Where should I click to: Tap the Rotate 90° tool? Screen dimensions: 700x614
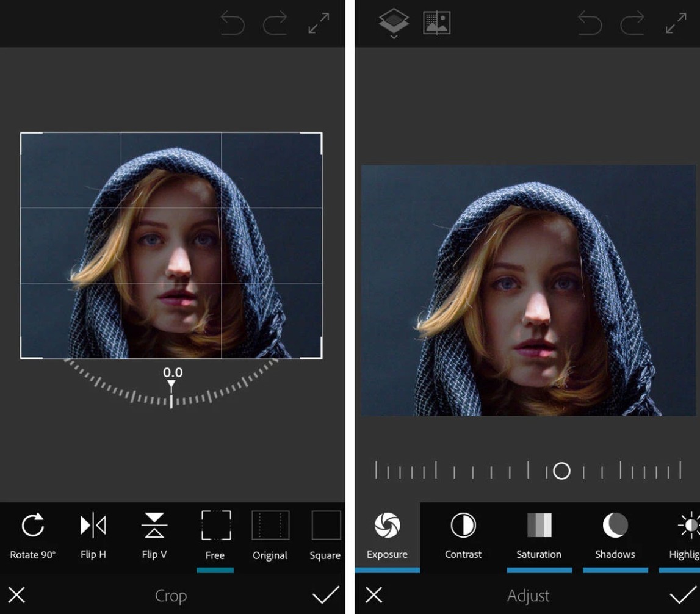click(x=32, y=535)
